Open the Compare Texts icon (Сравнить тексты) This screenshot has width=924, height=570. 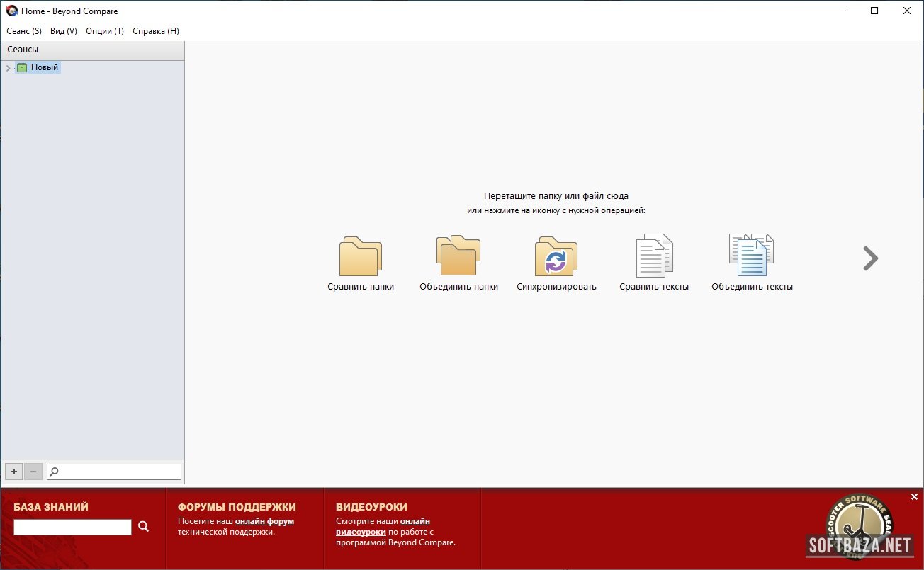tap(653, 256)
